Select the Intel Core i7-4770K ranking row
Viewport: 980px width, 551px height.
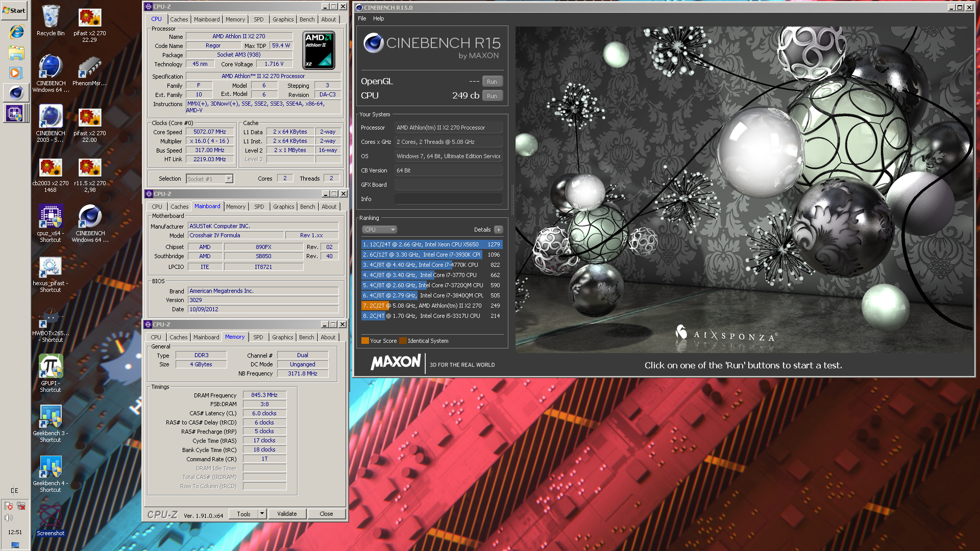click(432, 265)
